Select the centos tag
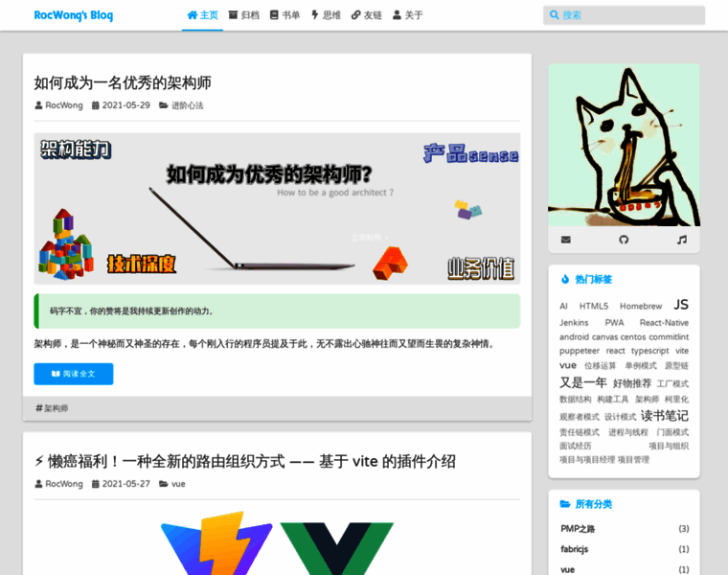The height and width of the screenshot is (575, 728). (633, 336)
